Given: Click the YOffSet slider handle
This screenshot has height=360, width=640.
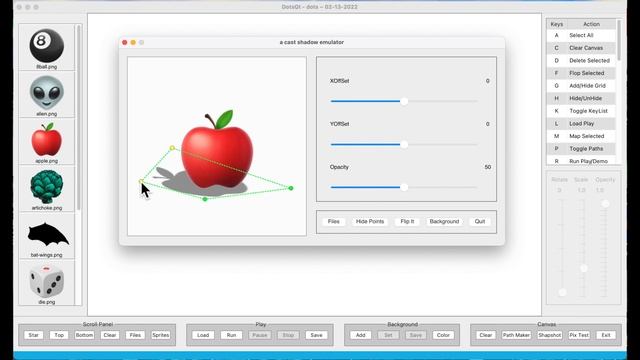Looking at the screenshot, I should (x=404, y=144).
